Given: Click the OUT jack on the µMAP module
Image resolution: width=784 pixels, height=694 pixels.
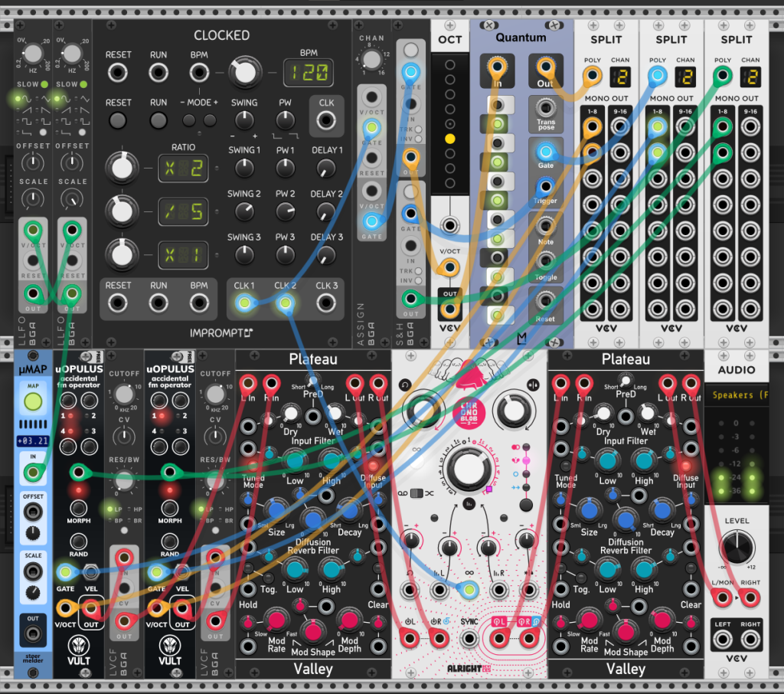Looking at the screenshot, I should (33, 633).
